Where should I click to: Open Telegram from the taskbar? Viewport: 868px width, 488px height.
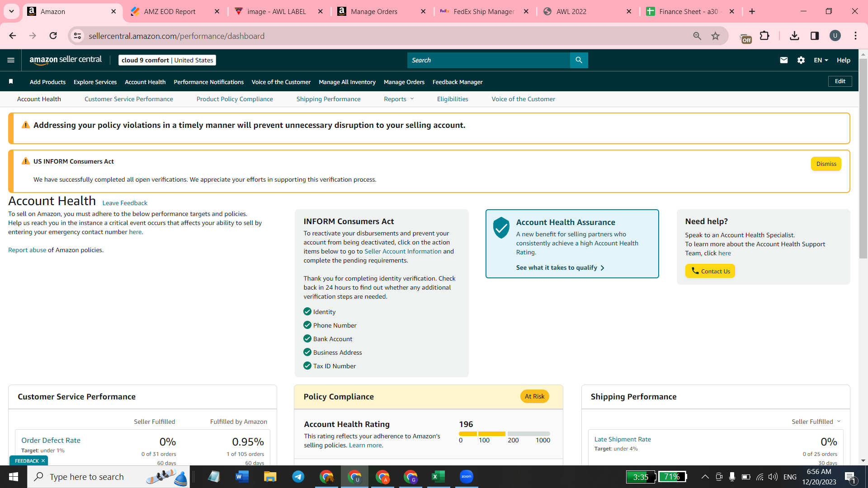[298, 477]
